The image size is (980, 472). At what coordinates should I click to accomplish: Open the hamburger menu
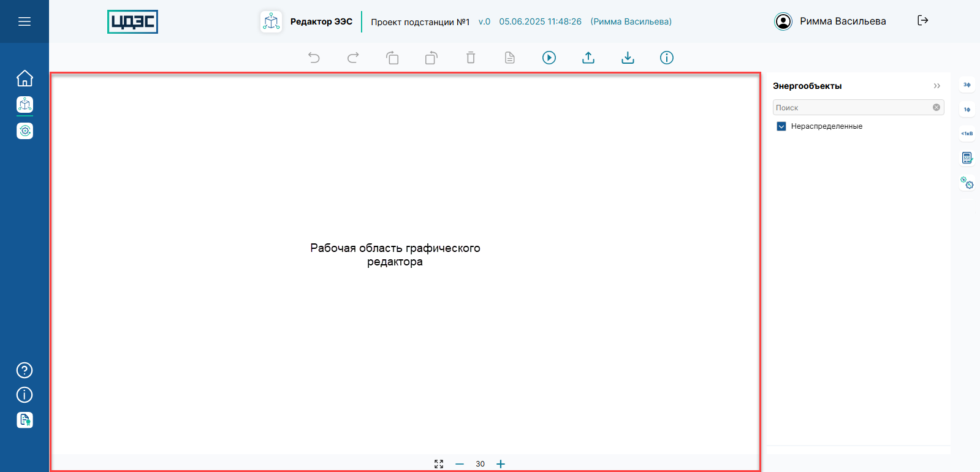pyautogui.click(x=25, y=21)
